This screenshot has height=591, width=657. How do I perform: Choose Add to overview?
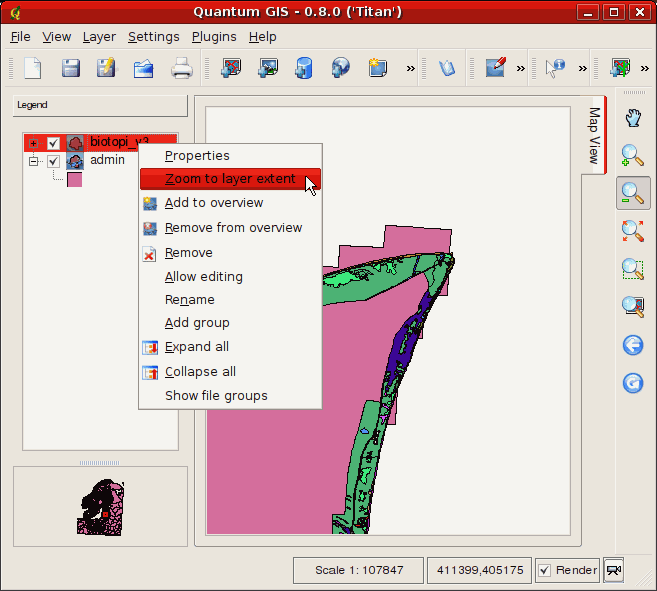[x=230, y=203]
